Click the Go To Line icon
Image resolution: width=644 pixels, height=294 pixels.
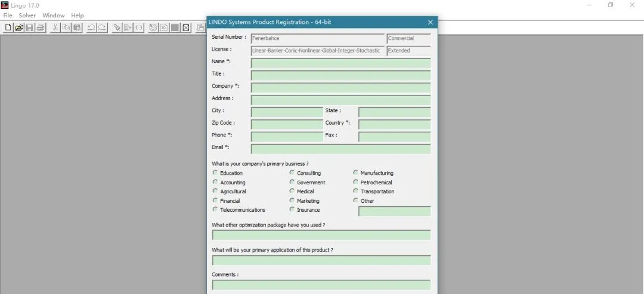[x=128, y=27]
